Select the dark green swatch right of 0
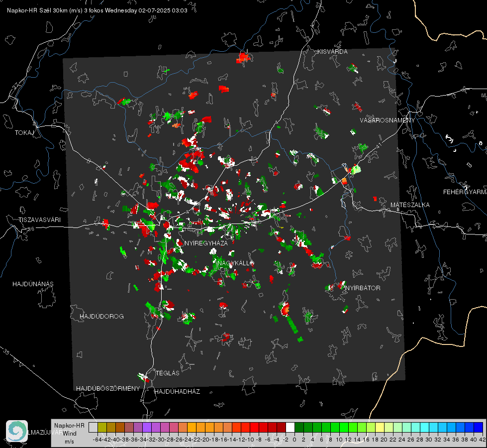This screenshot has height=448, width=487. click(299, 427)
